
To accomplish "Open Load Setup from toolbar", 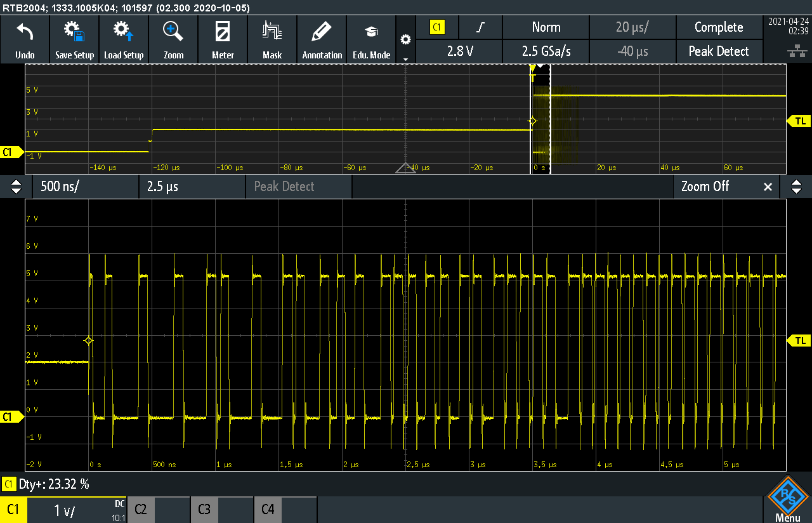I will 124,39.
